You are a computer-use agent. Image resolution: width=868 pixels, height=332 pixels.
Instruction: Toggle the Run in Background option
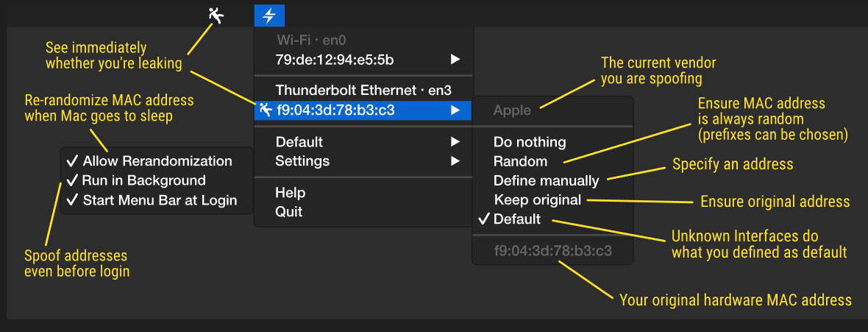pos(137,180)
